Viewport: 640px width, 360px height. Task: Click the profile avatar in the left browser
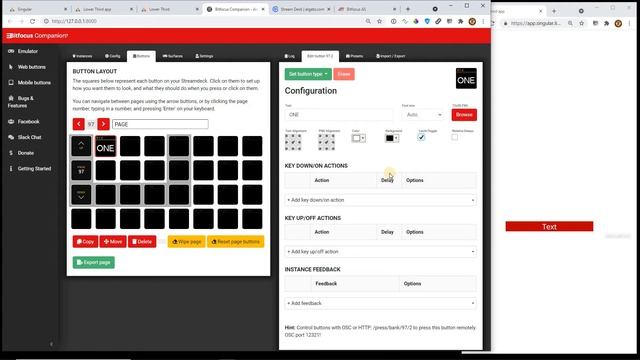(472, 21)
